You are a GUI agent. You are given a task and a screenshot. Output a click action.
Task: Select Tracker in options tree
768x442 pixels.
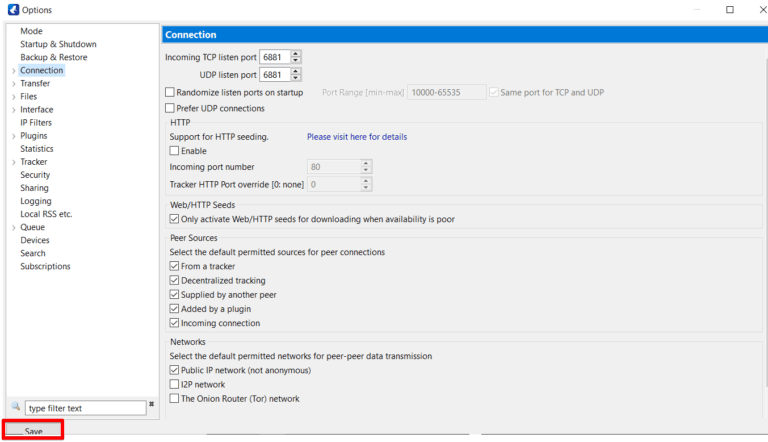(34, 162)
